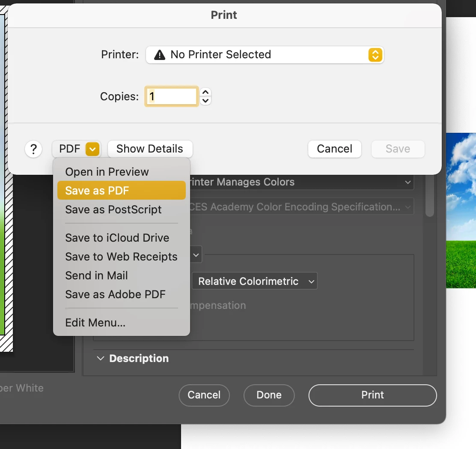Viewport: 476px width, 449px height.
Task: Click the Show Details button
Action: click(150, 149)
